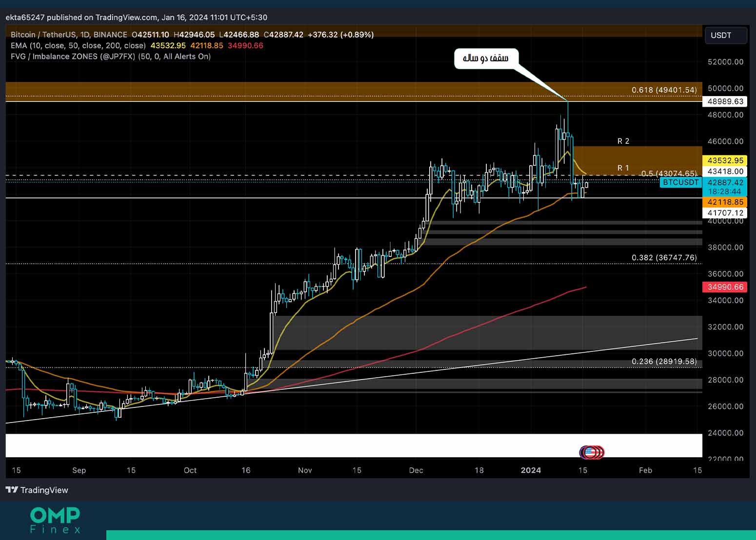Click the orange 42118.85 axis price tag
Image resolution: width=756 pixels, height=540 pixels.
coord(726,202)
